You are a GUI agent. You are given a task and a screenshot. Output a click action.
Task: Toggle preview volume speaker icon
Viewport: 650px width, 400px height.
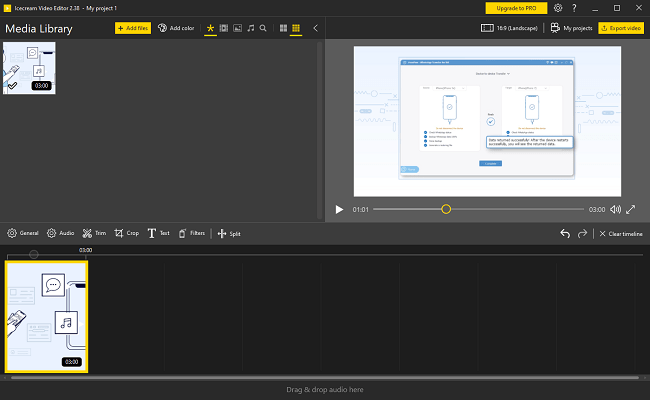click(616, 209)
